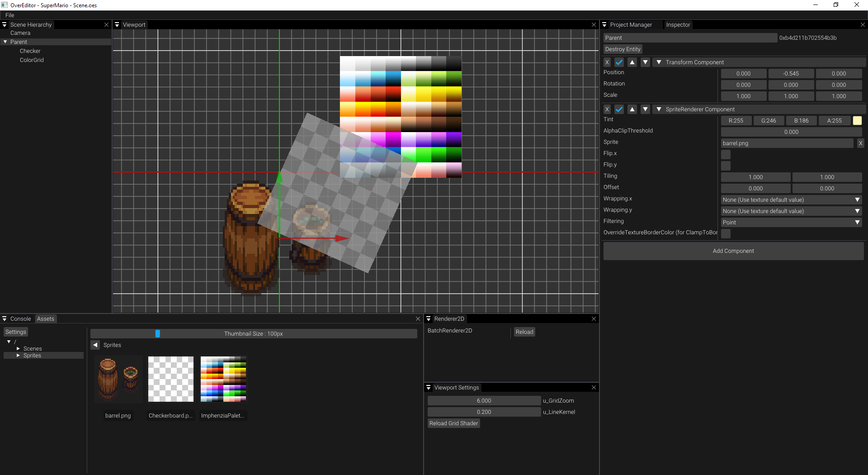Click the Add Component button
This screenshot has width=868, height=475.
click(733, 251)
